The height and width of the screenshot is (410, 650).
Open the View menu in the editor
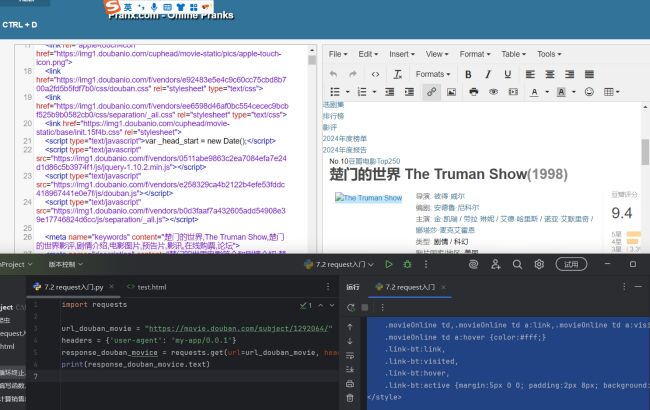pos(437,54)
